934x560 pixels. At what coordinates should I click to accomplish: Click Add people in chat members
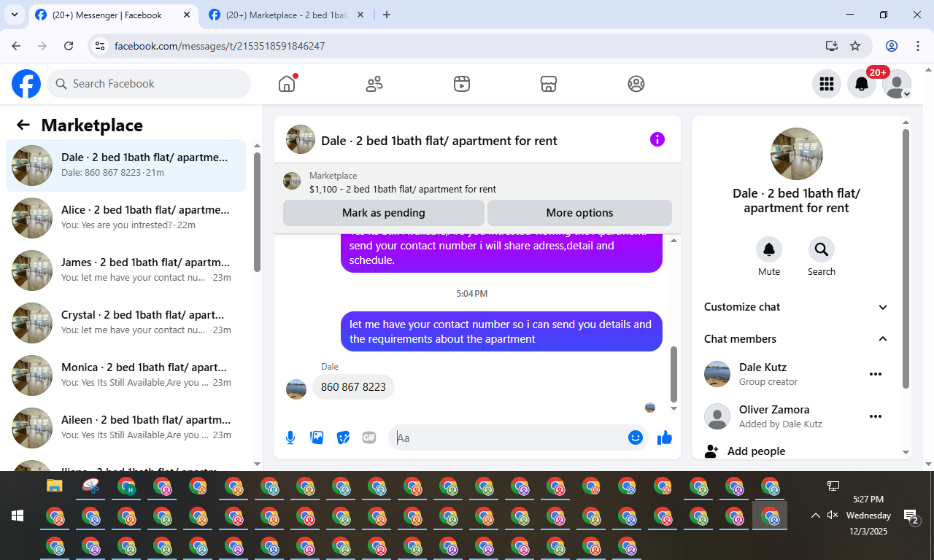756,451
